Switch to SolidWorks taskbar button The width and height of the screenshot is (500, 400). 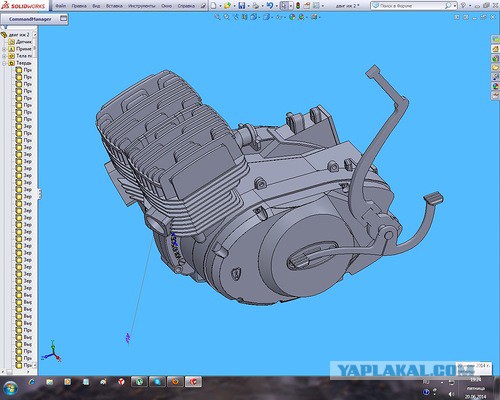click(194, 382)
